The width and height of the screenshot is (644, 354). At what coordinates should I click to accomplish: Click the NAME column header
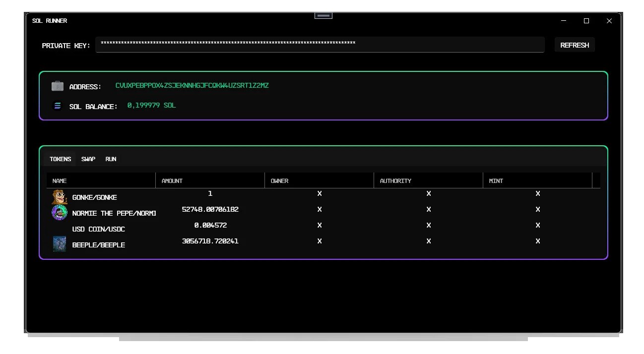click(x=60, y=180)
